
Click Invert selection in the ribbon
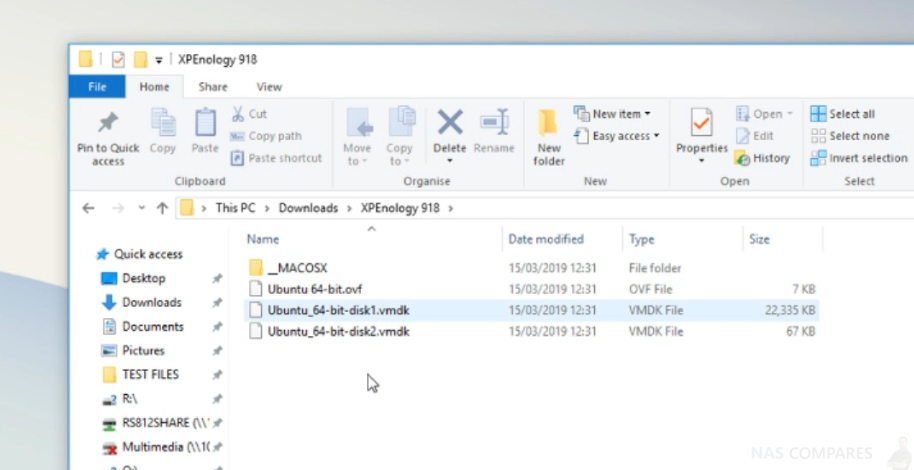(859, 158)
